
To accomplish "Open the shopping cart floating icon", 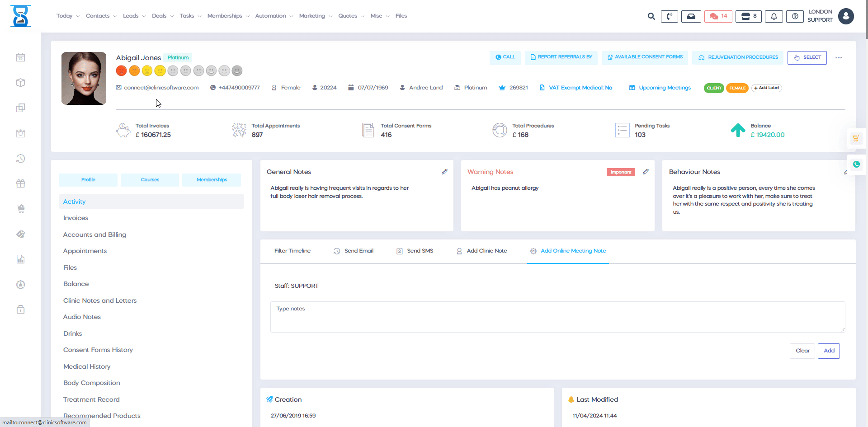I will [856, 138].
